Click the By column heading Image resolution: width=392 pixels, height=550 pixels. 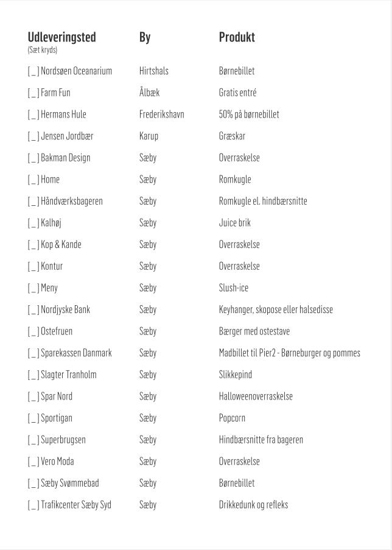click(x=145, y=37)
